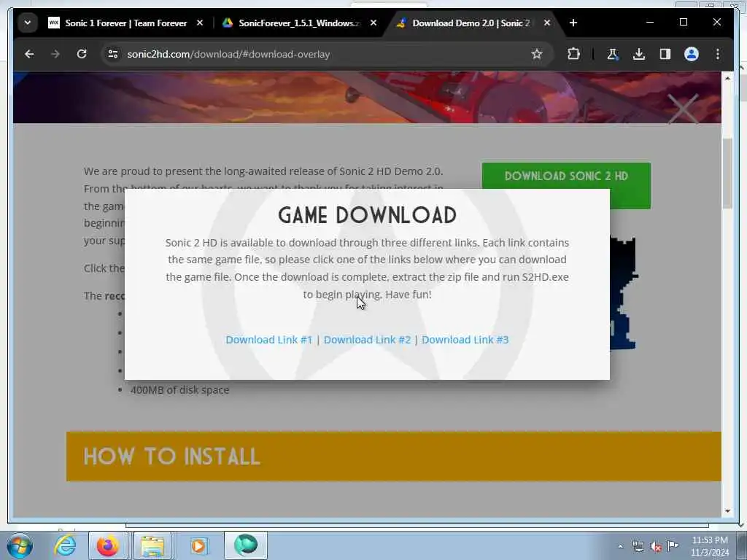Click Download Link #2
This screenshot has height=560, width=747.
click(367, 340)
